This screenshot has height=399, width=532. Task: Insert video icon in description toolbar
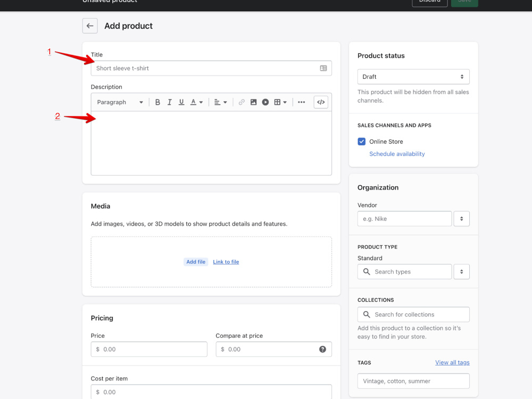click(265, 102)
